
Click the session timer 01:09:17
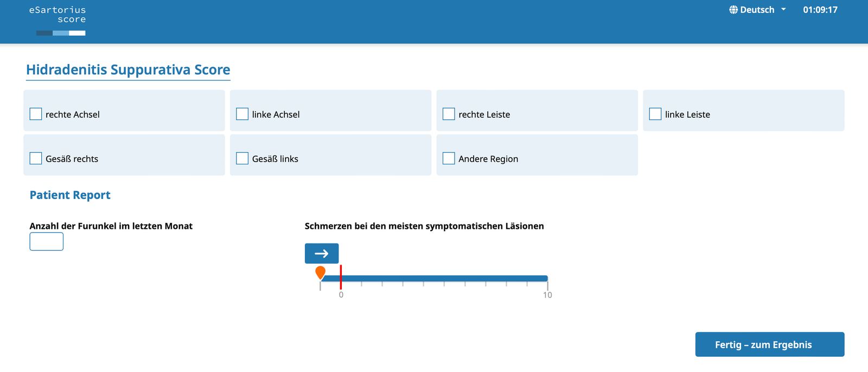pyautogui.click(x=820, y=10)
